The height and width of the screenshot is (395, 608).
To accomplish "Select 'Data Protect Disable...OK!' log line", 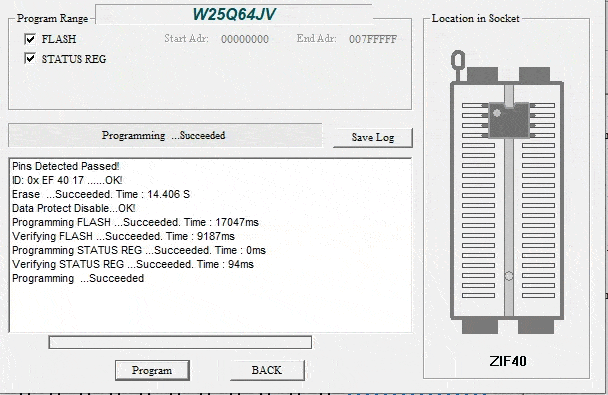I will coord(74,208).
